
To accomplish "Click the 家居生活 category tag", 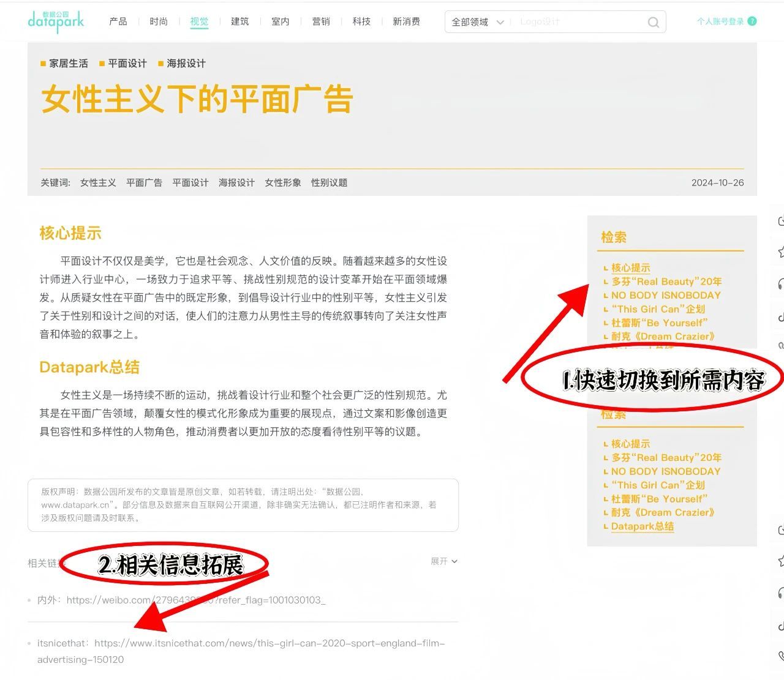I will click(68, 64).
